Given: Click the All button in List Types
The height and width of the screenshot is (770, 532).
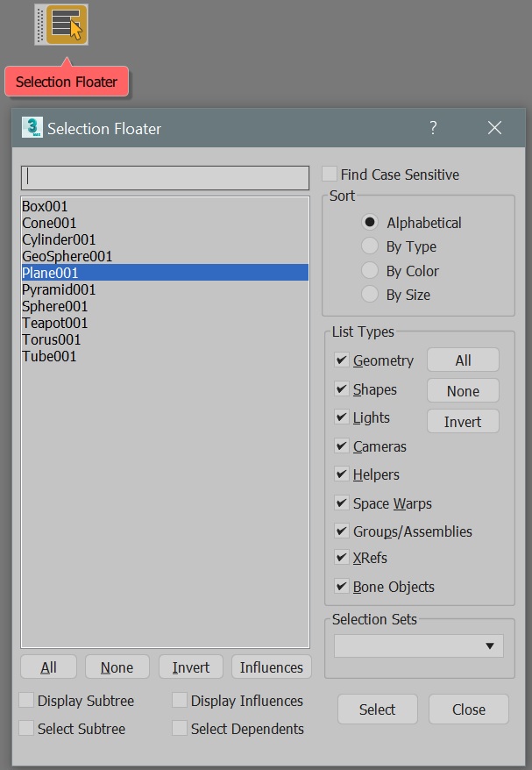Looking at the screenshot, I should [x=463, y=360].
